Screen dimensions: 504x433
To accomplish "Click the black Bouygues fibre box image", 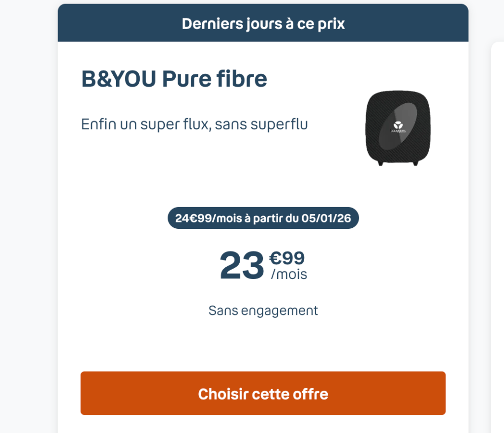I will coord(398,128).
